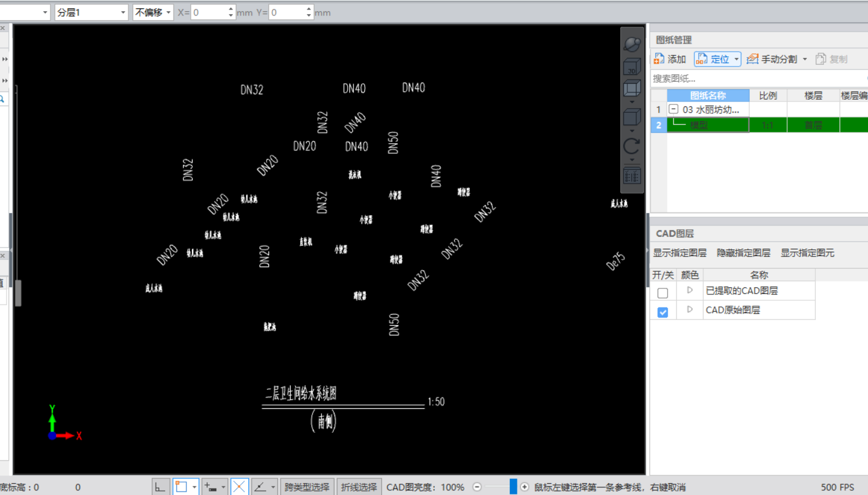Image resolution: width=868 pixels, height=495 pixels.
Task: Increase CAD brightness with plus icon
Action: (525, 487)
